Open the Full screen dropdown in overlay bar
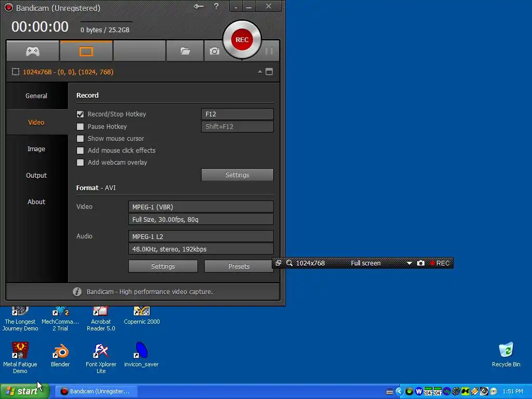 (366, 263)
